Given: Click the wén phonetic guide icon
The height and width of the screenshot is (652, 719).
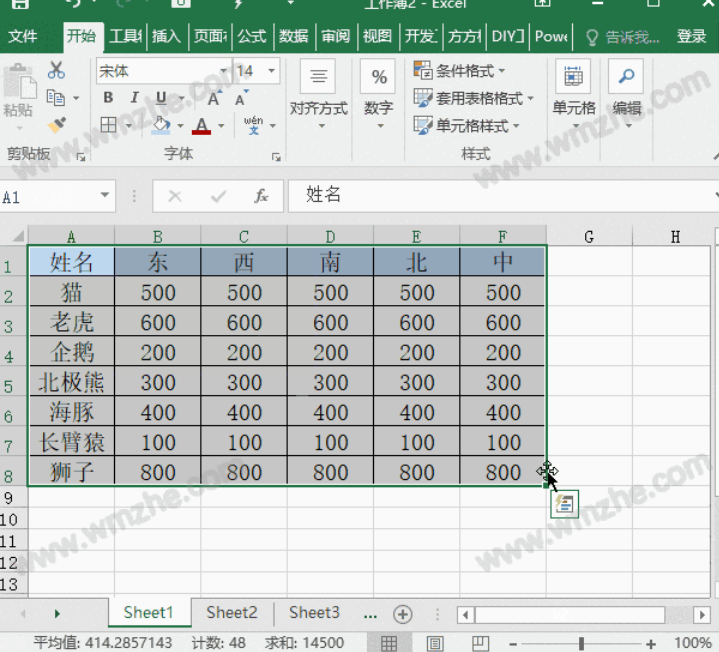Looking at the screenshot, I should click(x=254, y=125).
